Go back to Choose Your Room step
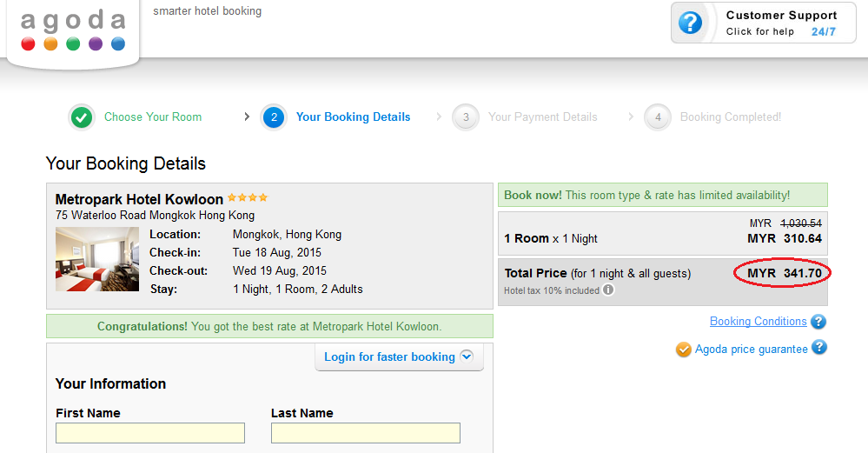 click(153, 117)
